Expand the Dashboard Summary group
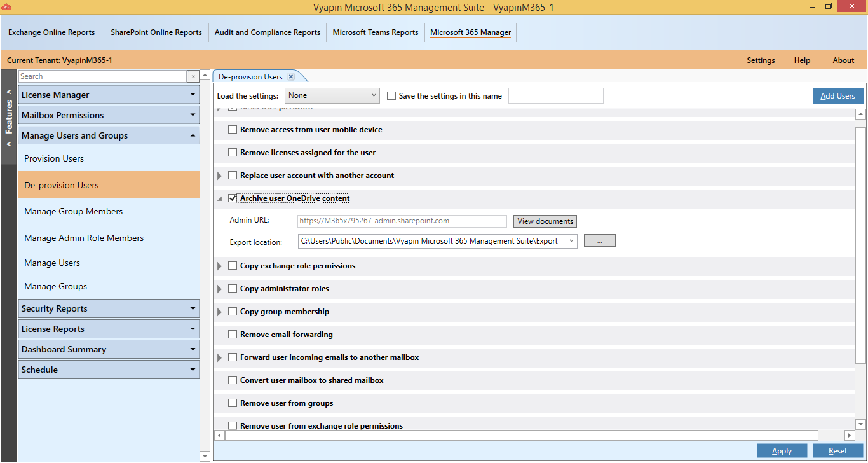The image size is (868, 463). click(x=109, y=349)
